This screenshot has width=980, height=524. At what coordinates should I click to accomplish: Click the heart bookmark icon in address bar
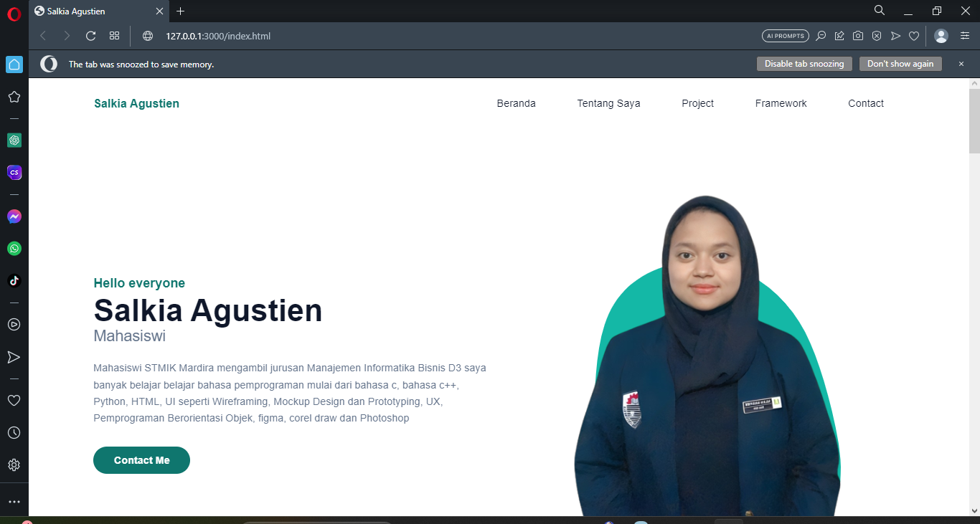point(914,36)
